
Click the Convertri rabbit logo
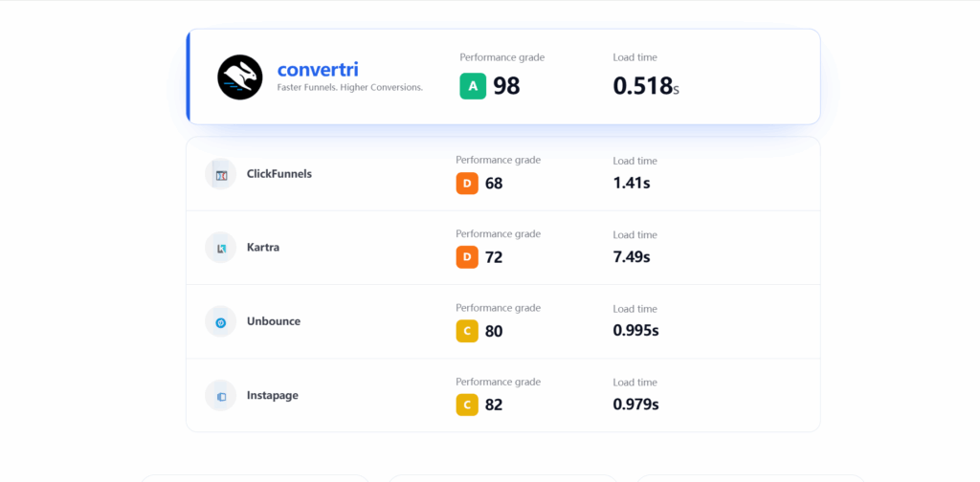coord(240,77)
